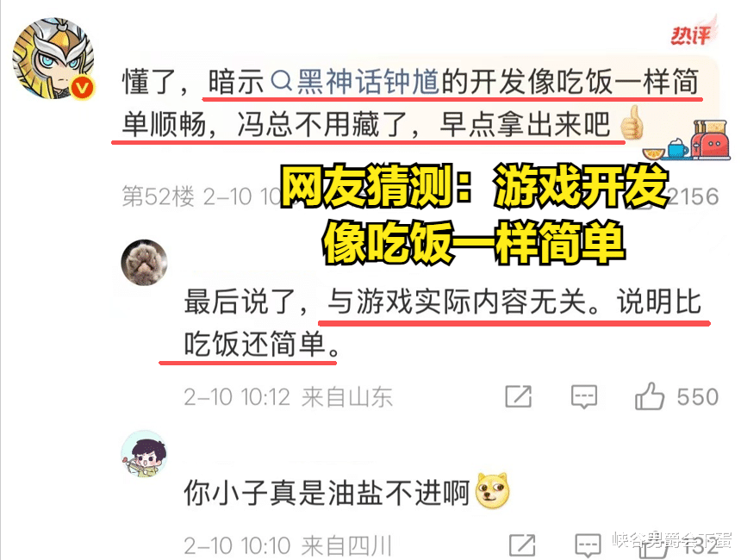741x560 pixels.
Task: Share the Shandong reply via share icon
Action: click(x=518, y=396)
